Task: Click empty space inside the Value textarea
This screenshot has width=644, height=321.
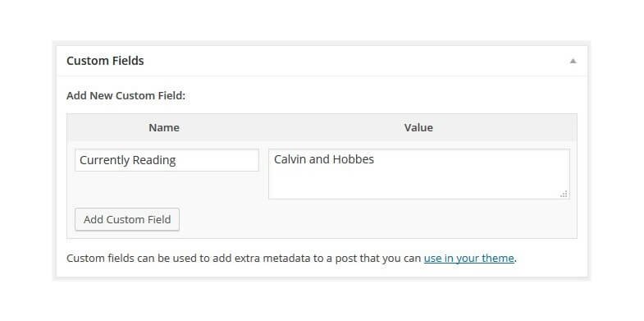Action: pos(419,183)
